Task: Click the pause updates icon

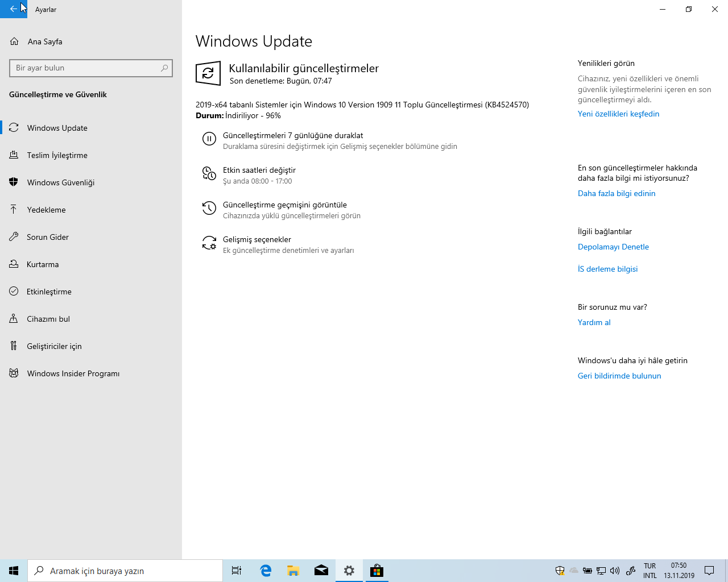Action: pos(209,139)
